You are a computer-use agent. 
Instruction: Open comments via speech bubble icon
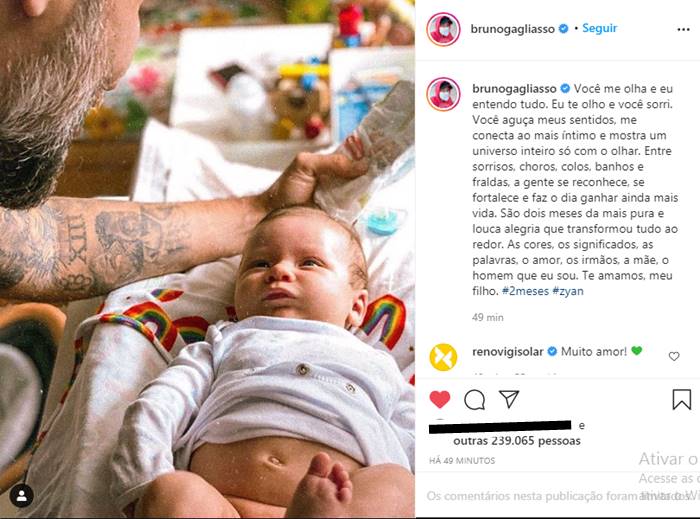coord(474,399)
